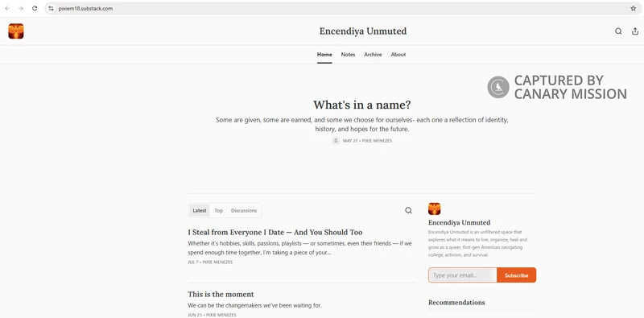Screen dimensions: 644x318
Task: Open site info icon in address bar
Action: (51, 8)
